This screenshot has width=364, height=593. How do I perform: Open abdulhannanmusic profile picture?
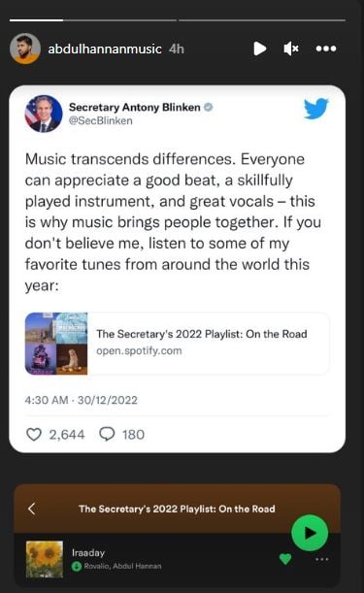(25, 49)
